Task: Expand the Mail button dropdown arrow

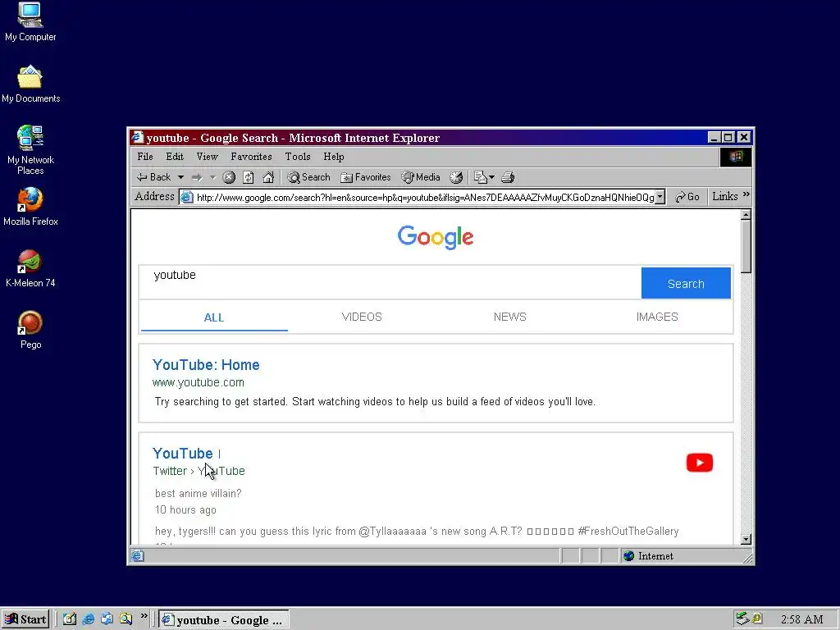Action: 492,177
